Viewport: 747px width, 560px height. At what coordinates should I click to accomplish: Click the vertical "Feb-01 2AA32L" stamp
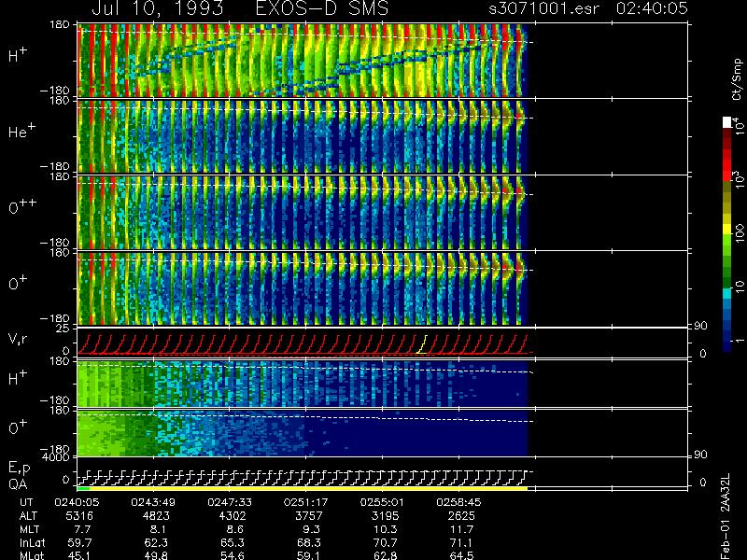726,516
